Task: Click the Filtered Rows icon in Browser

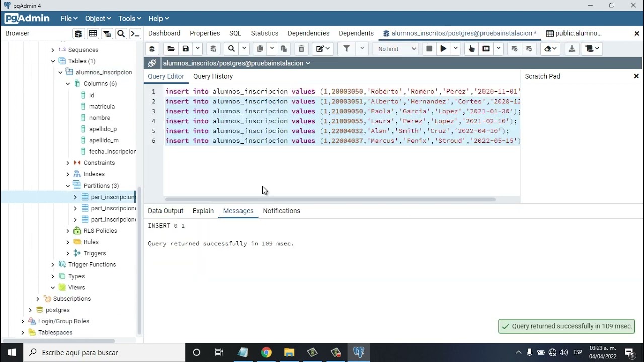Action: 107,34
